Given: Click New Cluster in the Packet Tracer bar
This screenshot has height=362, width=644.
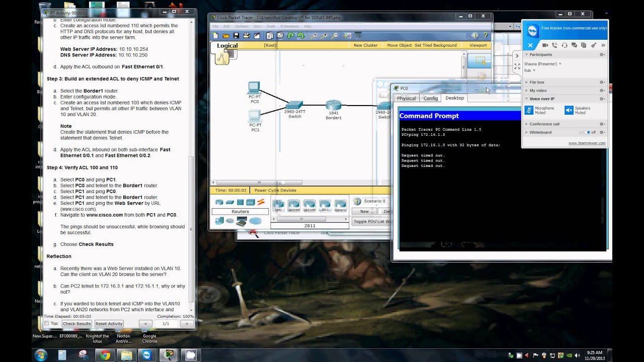Looking at the screenshot, I should click(x=365, y=45).
